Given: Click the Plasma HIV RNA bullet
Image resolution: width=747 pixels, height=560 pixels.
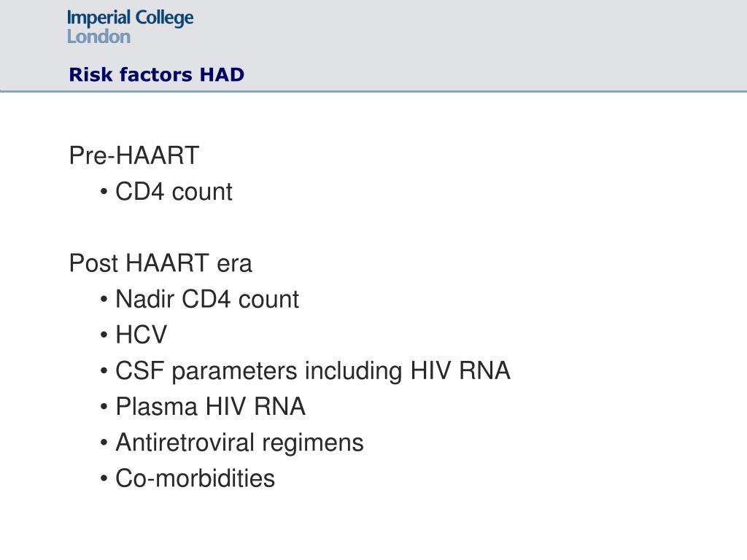Looking at the screenshot, I should tap(210, 407).
